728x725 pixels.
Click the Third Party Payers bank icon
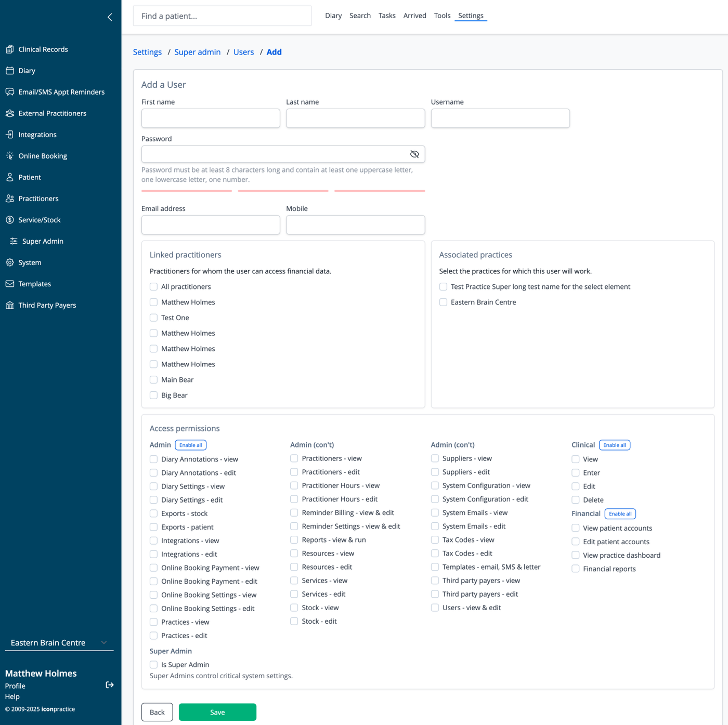10,305
